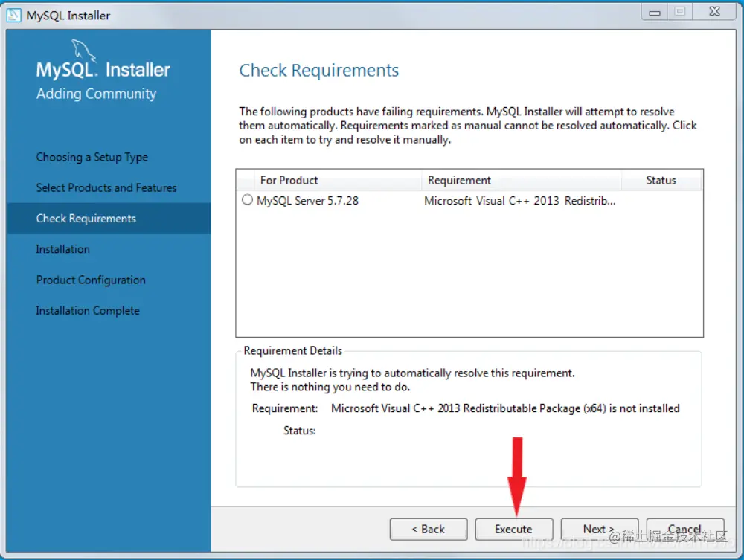This screenshot has width=744, height=560.
Task: Cancel the MySQL installation
Action: 684,529
